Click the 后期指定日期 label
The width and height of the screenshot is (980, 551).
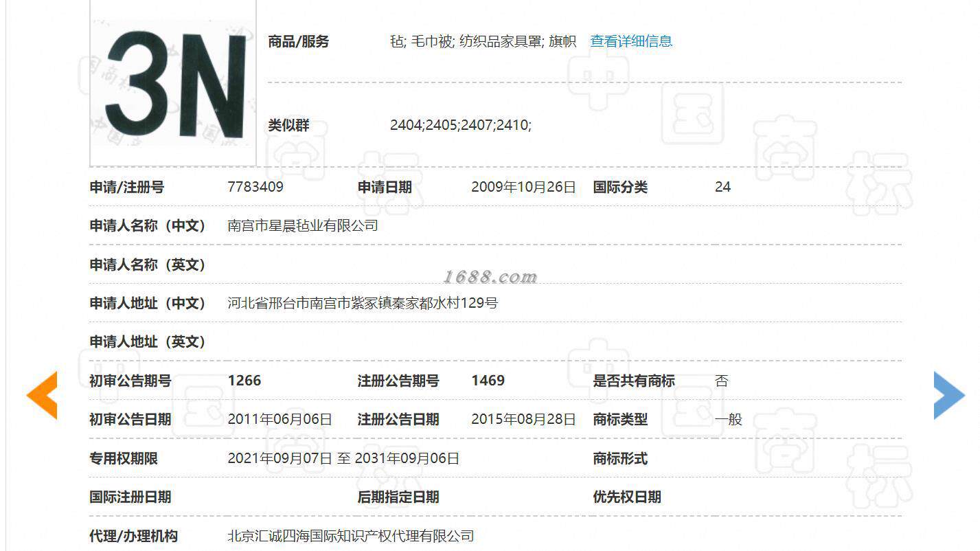click(398, 497)
